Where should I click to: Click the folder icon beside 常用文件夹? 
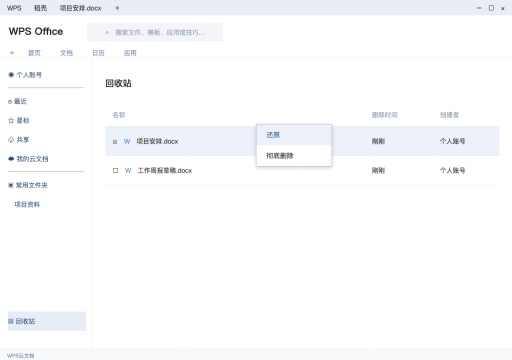pyautogui.click(x=11, y=185)
